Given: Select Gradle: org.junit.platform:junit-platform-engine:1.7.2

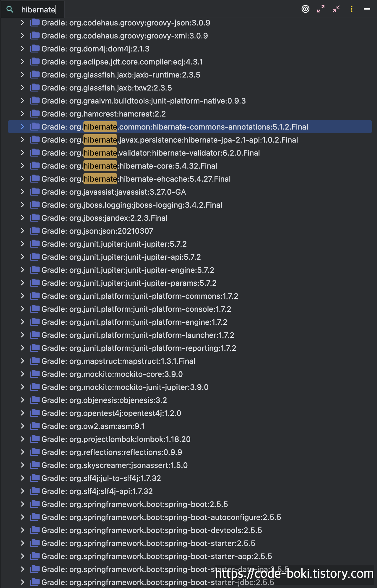Looking at the screenshot, I should coord(134,322).
